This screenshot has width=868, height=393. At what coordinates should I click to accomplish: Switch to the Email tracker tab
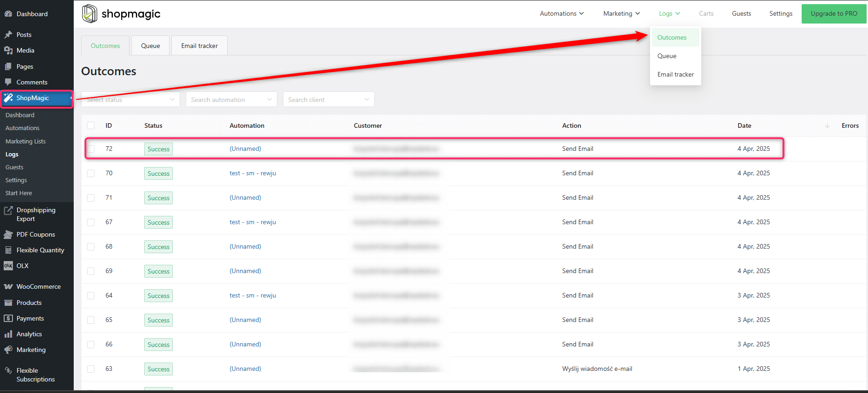pyautogui.click(x=199, y=46)
